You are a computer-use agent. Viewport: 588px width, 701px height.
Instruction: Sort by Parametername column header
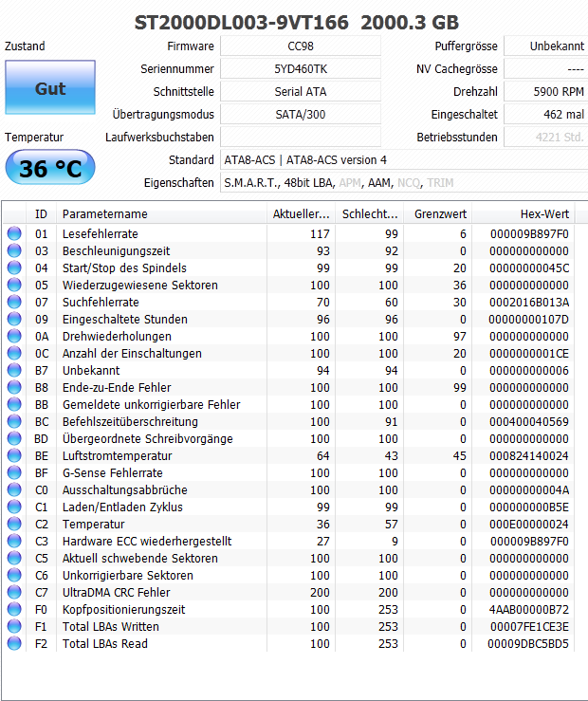(161, 213)
